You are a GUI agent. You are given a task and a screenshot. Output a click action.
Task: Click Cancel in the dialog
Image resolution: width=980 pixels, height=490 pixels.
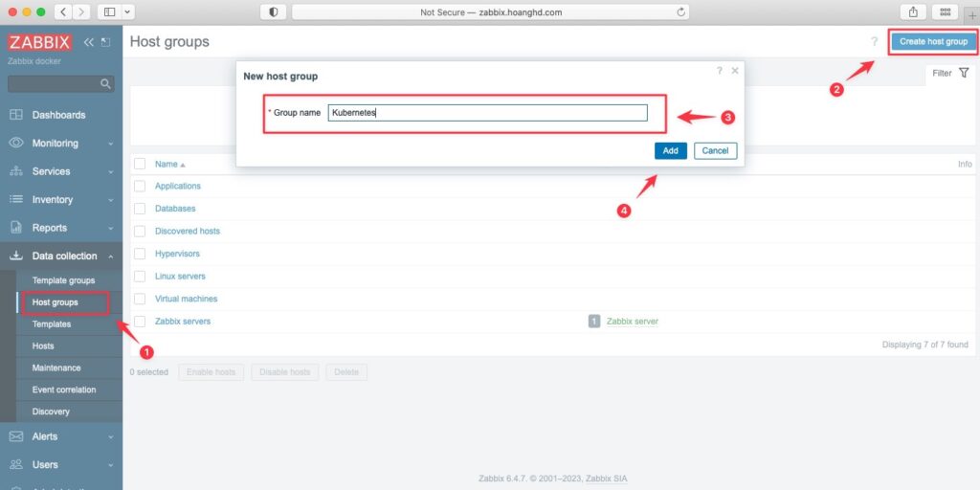(x=715, y=150)
